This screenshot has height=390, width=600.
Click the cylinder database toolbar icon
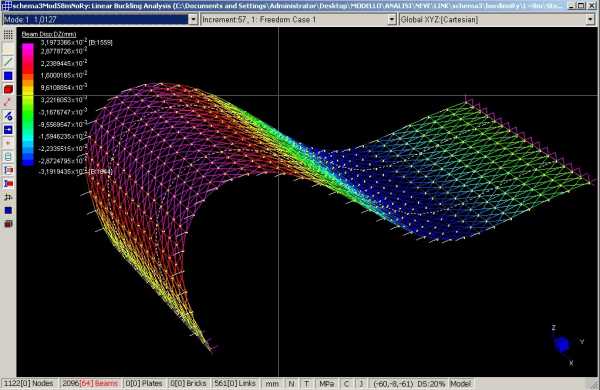point(8,157)
